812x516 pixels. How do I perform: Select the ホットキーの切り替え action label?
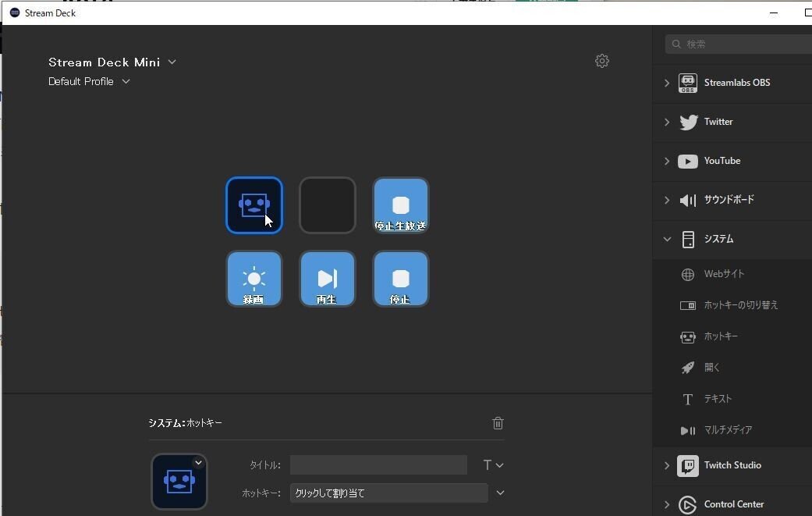click(740, 305)
